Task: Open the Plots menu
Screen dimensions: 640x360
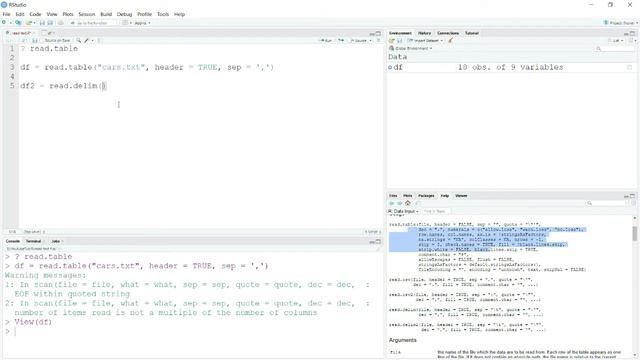Action: (68, 14)
